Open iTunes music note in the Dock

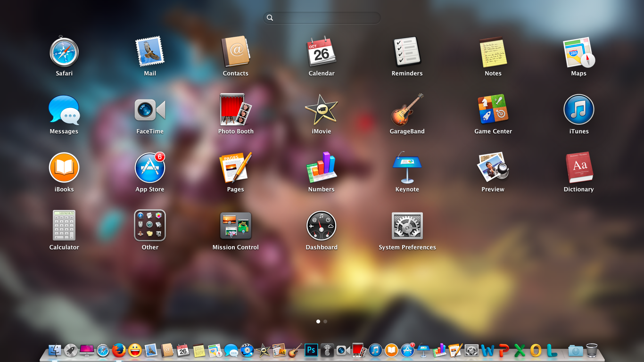(375, 350)
